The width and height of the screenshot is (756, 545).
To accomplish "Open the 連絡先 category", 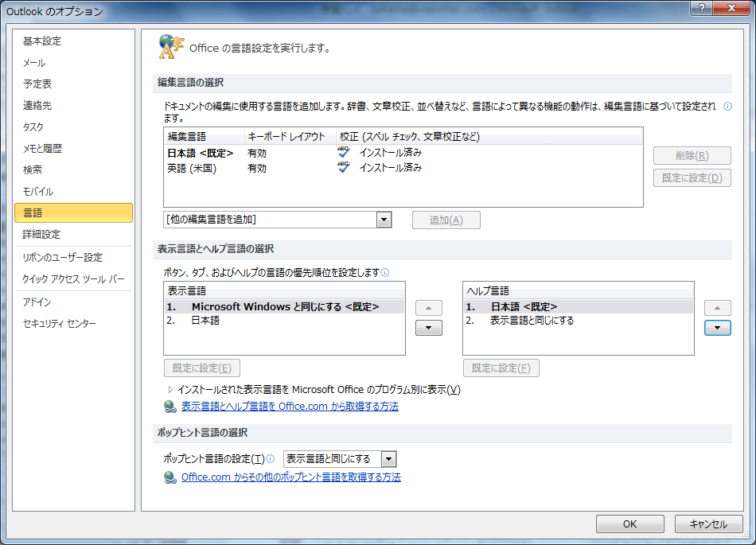I will (73, 106).
